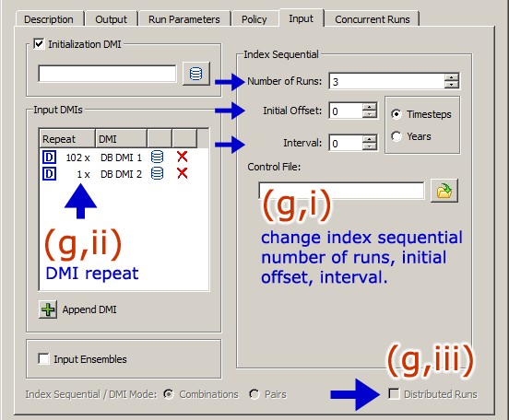Open the Concurrent Runs tab
The height and width of the screenshot is (420, 509).
tap(373, 19)
